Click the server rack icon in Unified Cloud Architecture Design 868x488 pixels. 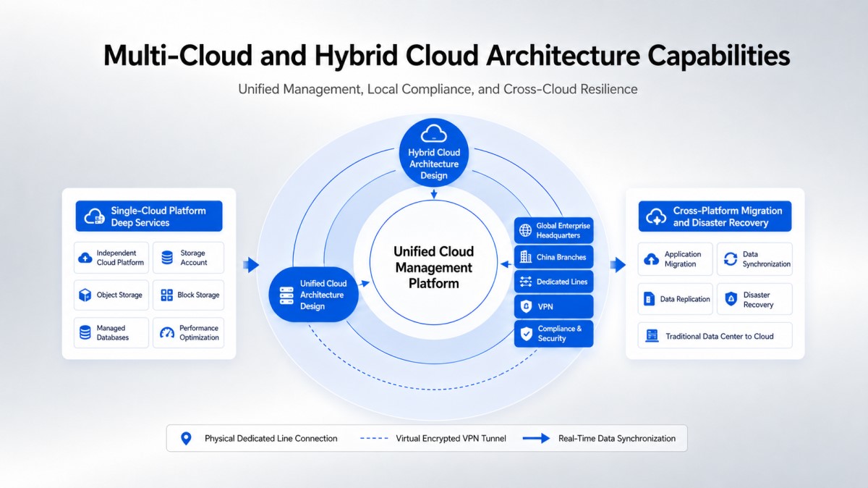tap(285, 295)
